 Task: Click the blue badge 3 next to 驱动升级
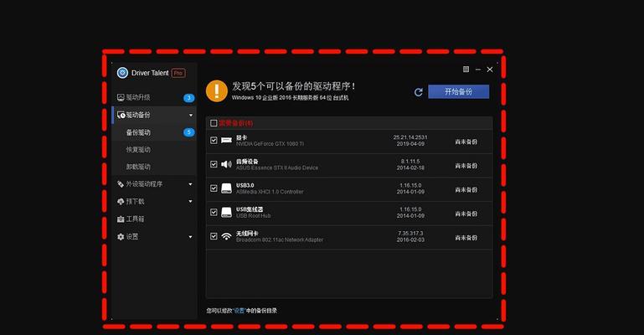(189, 98)
